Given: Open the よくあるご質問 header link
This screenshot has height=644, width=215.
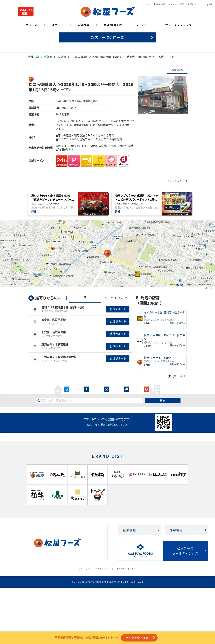Looking at the screenshot, I should (176, 5).
